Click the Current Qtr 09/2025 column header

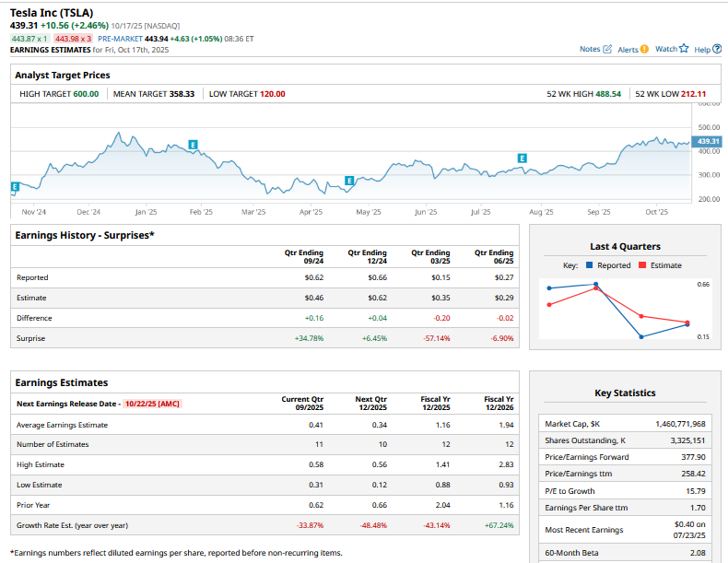302,404
